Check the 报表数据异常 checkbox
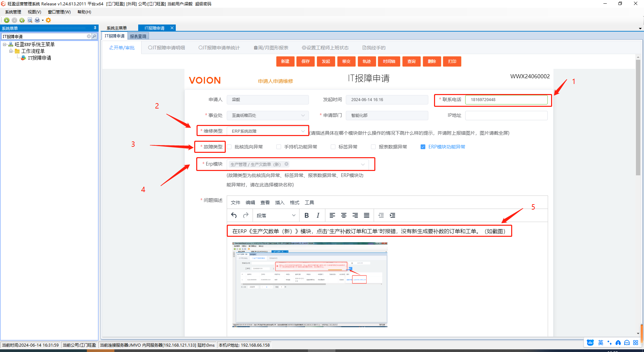Image resolution: width=644 pixels, height=352 pixels. coord(373,147)
